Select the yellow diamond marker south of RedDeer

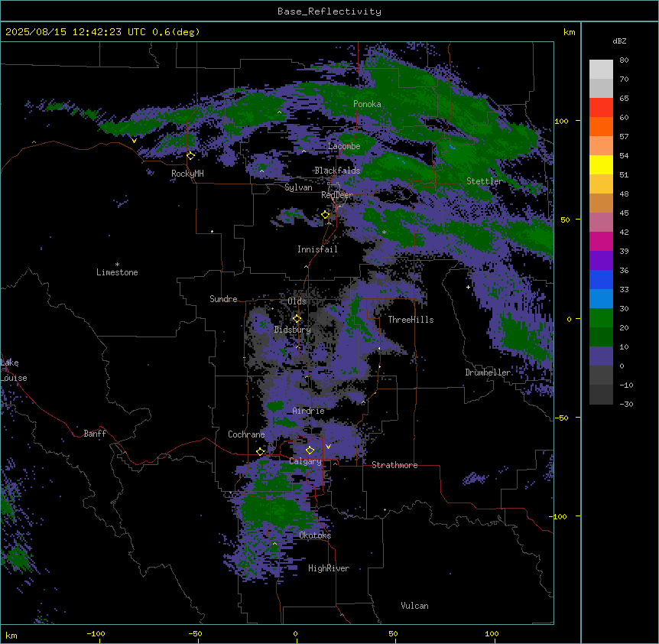(326, 215)
